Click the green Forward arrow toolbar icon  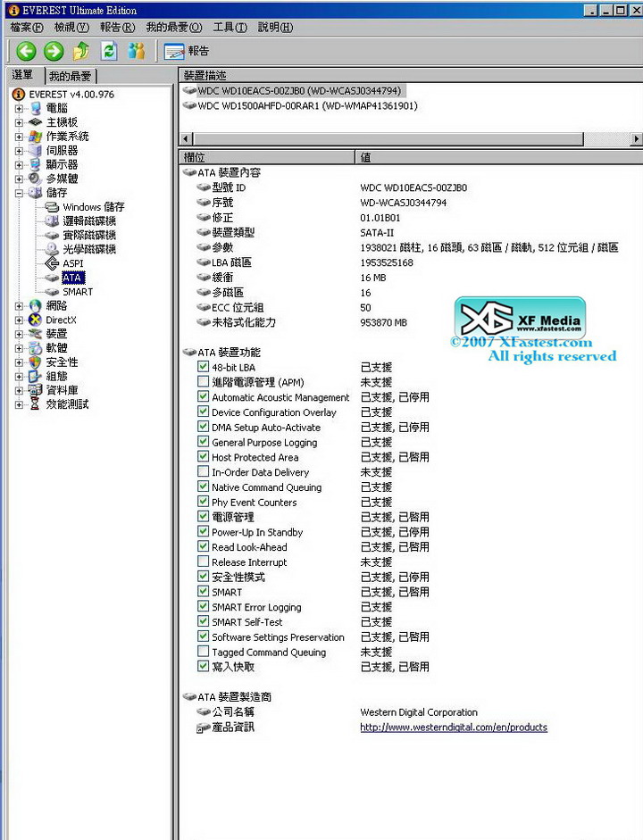pyautogui.click(x=53, y=52)
